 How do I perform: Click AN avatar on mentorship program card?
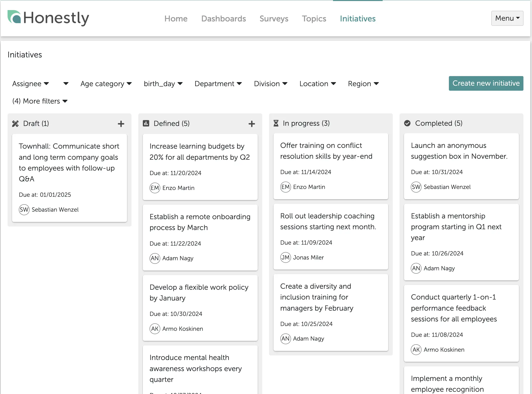pyautogui.click(x=416, y=268)
